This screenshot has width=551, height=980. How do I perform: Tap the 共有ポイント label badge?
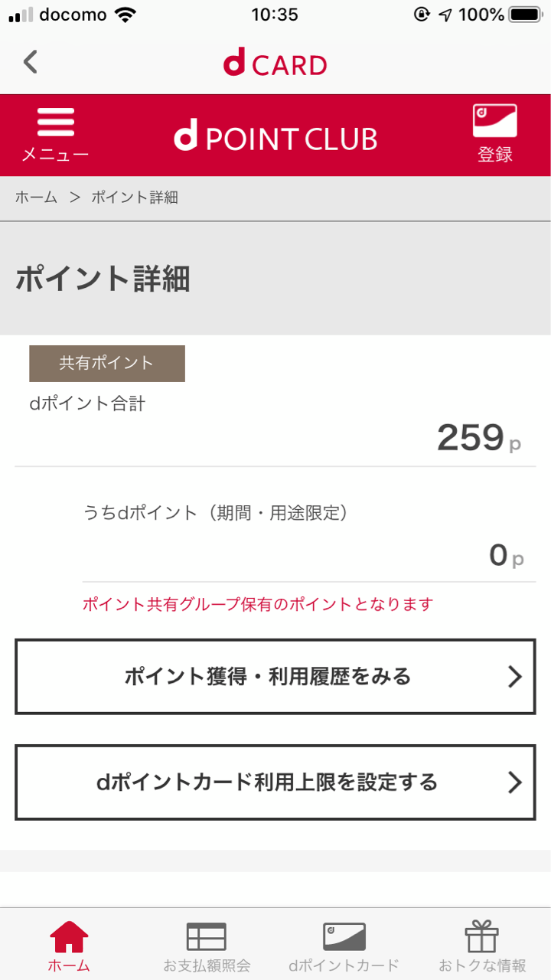tap(107, 364)
